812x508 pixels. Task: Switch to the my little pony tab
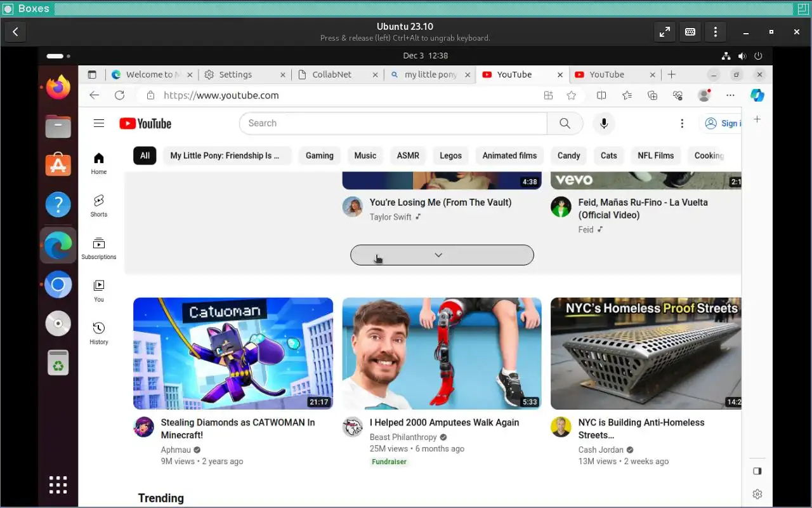430,74
